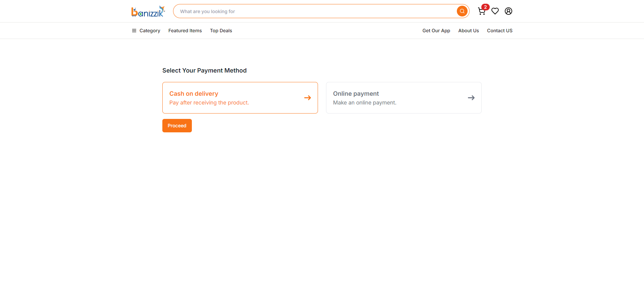
Task: Open the shopping cart icon
Action: tap(482, 11)
